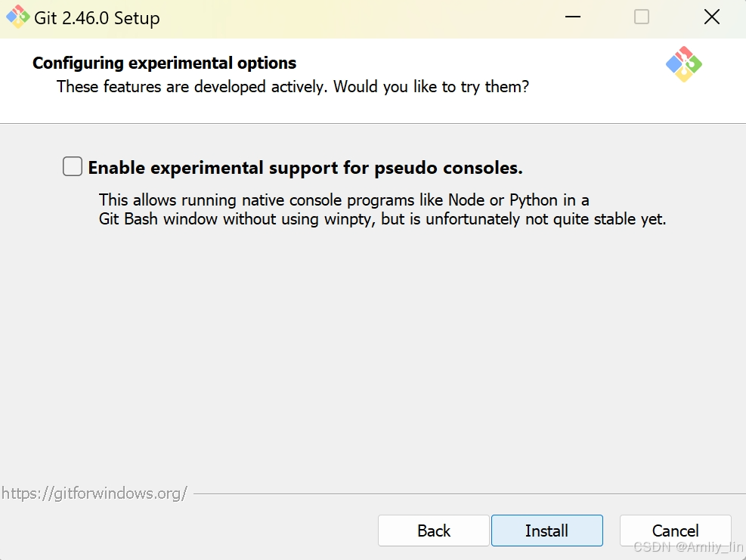Click the CSDN watermark text
This screenshot has height=560, width=746.
688,547
